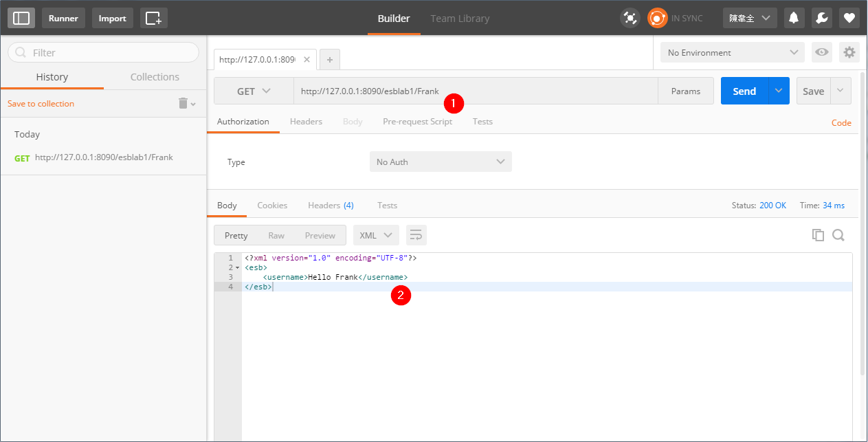Switch response view to Raw
The image size is (868, 442).
(x=276, y=235)
